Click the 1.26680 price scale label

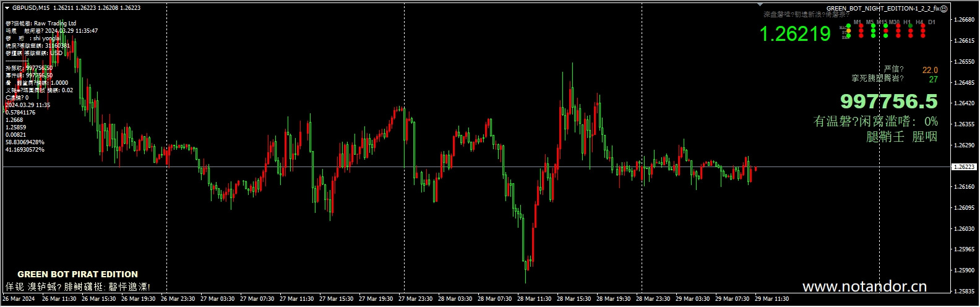965,20
